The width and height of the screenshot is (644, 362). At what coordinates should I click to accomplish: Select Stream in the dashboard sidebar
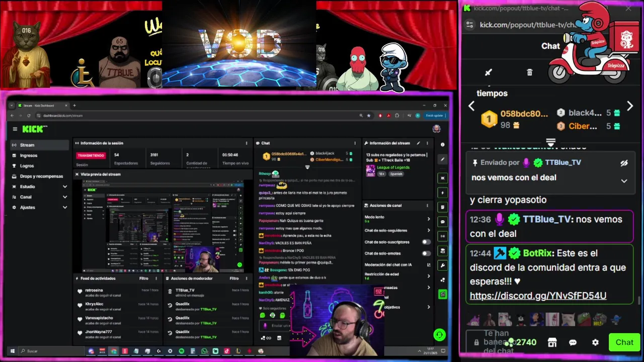(40, 145)
